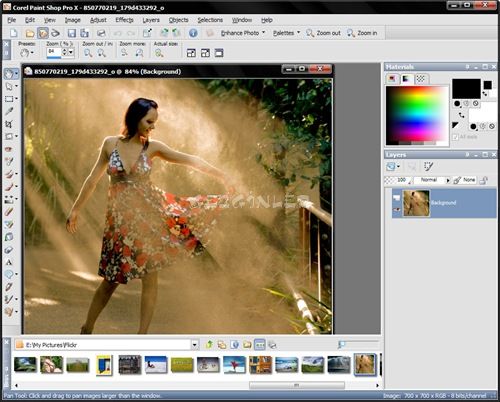Click the Zoom out button
The height and width of the screenshot is (402, 500).
click(x=323, y=33)
